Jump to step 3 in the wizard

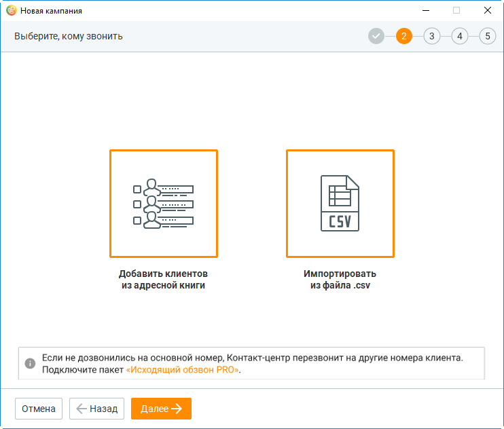pos(432,36)
